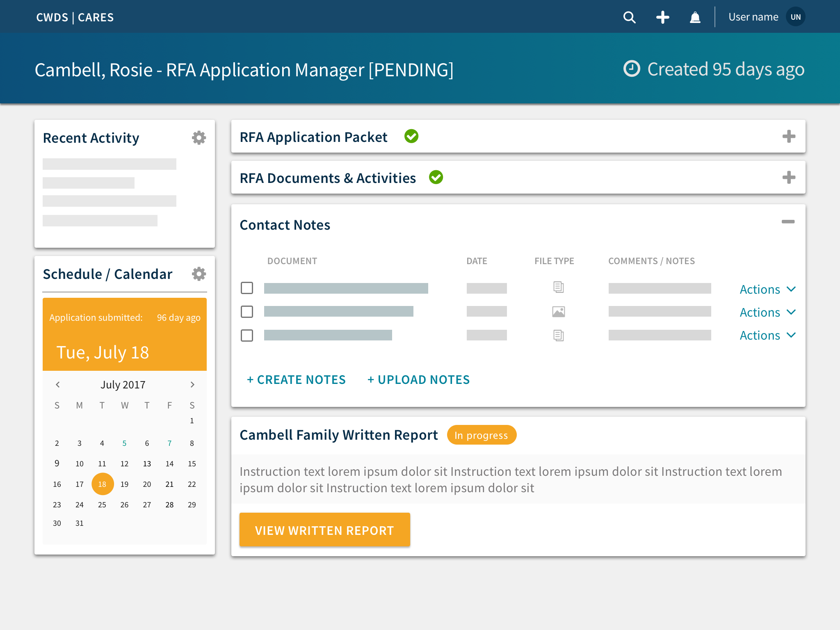The image size is (840, 630).
Task: Click the plus icon in top navigation bar
Action: pyautogui.click(x=662, y=17)
